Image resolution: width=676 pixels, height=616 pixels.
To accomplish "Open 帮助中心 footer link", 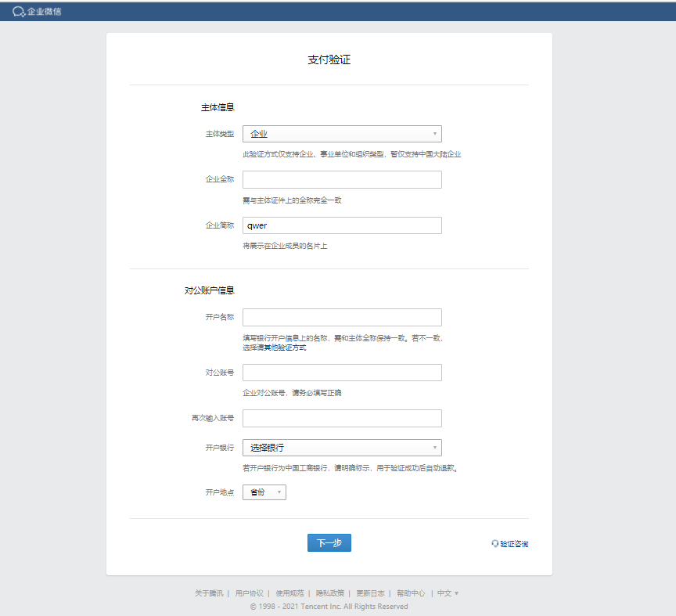I will click(411, 593).
